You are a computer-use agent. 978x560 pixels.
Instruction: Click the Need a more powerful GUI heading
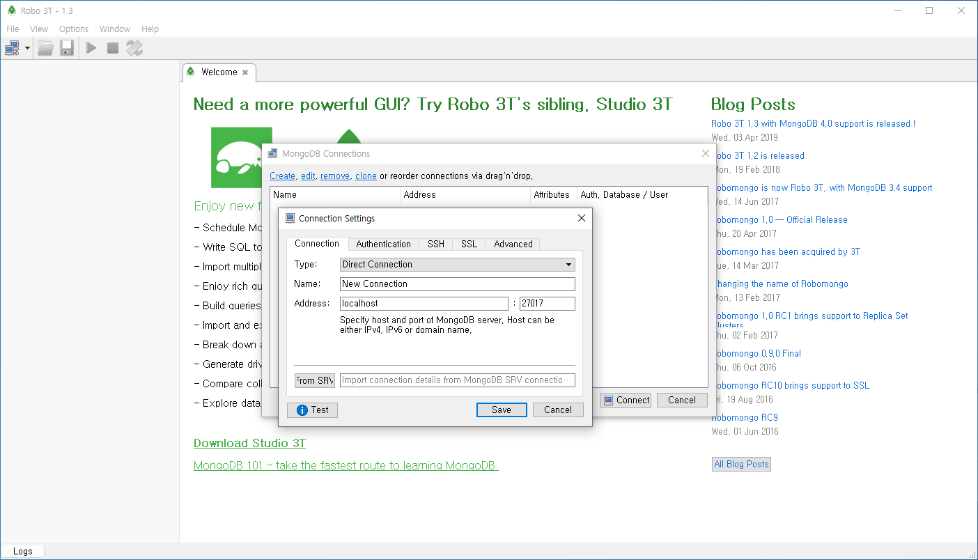point(433,104)
